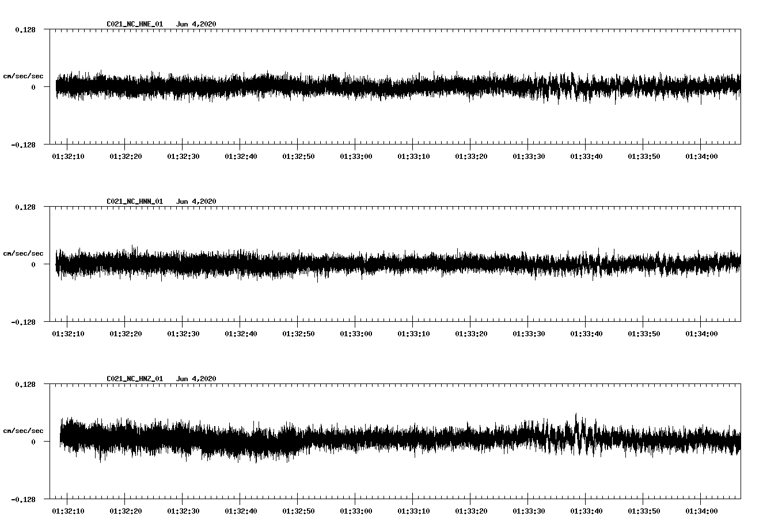This screenshot has width=782, height=532.
Task: Click 01:32:40 time label under HNZ plot
Action: click(x=241, y=511)
